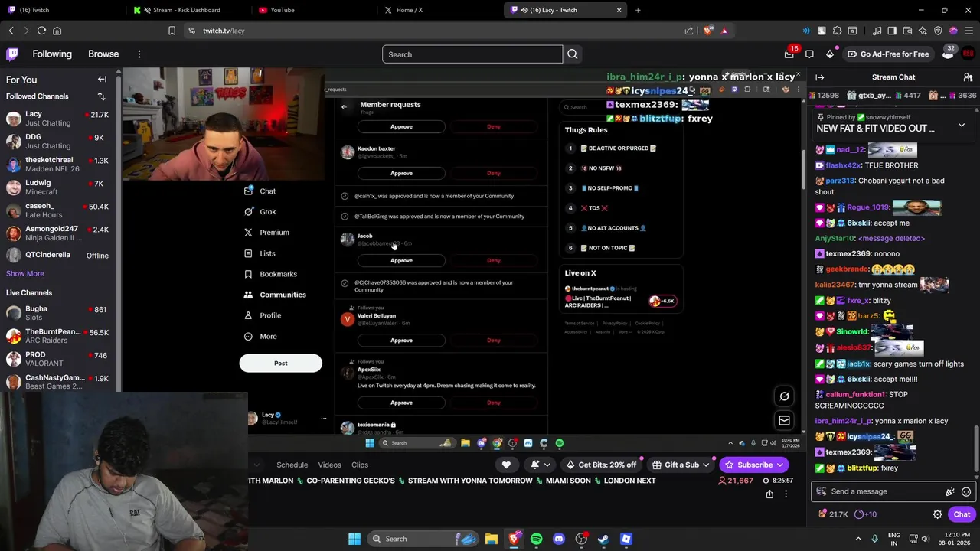This screenshot has height=551, width=980.
Task: Open Browse in Twitch top navigation
Action: tap(103, 54)
